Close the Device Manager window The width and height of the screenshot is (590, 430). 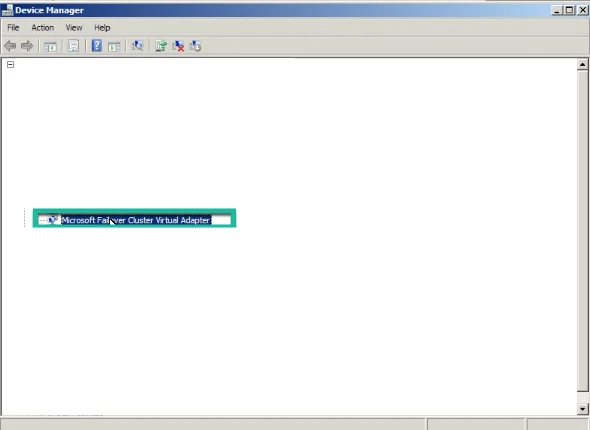(582, 10)
